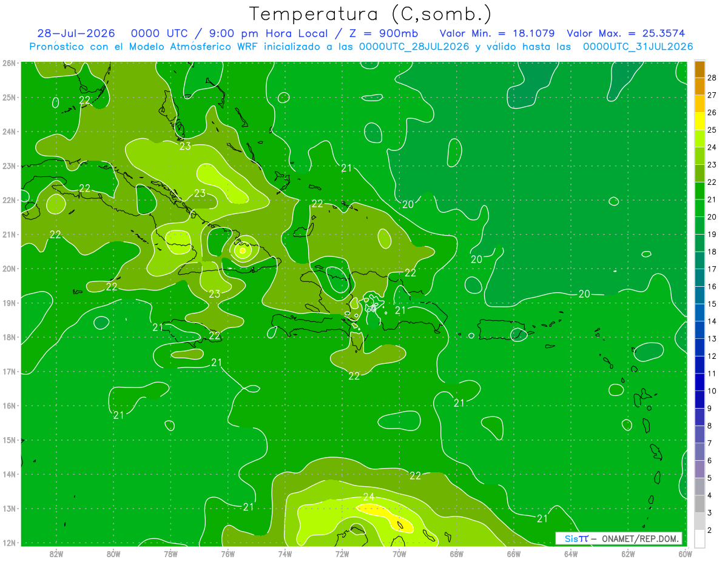Screen dimensions: 728x562
Task: Click the title 'Temperatura (C,somb.)'
Action: (371, 14)
